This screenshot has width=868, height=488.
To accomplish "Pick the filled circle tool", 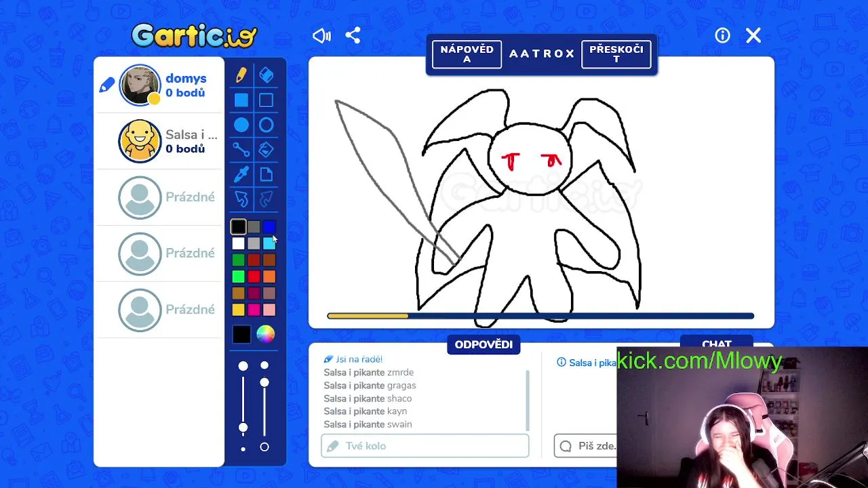I will (241, 125).
